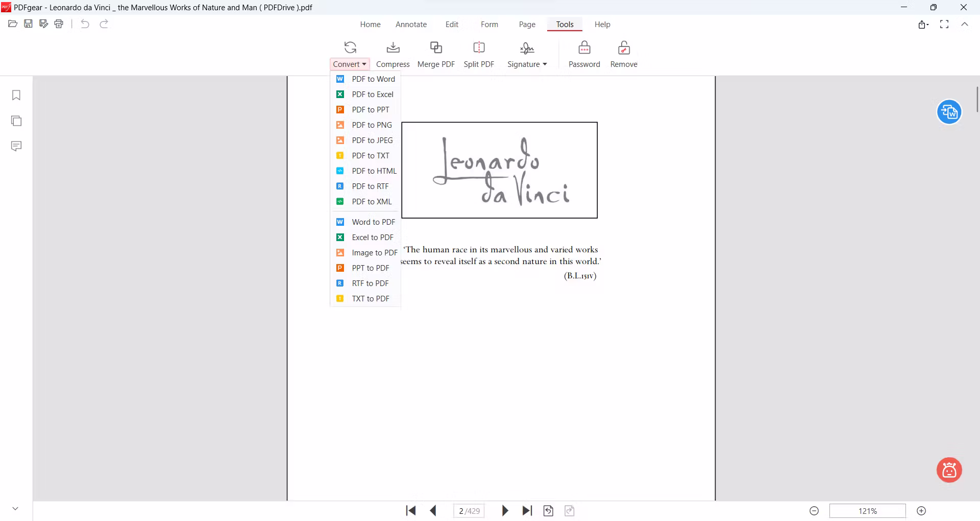Screen dimensions: 980x521
Task: Select Word to PDF conversion
Action: 365,222
